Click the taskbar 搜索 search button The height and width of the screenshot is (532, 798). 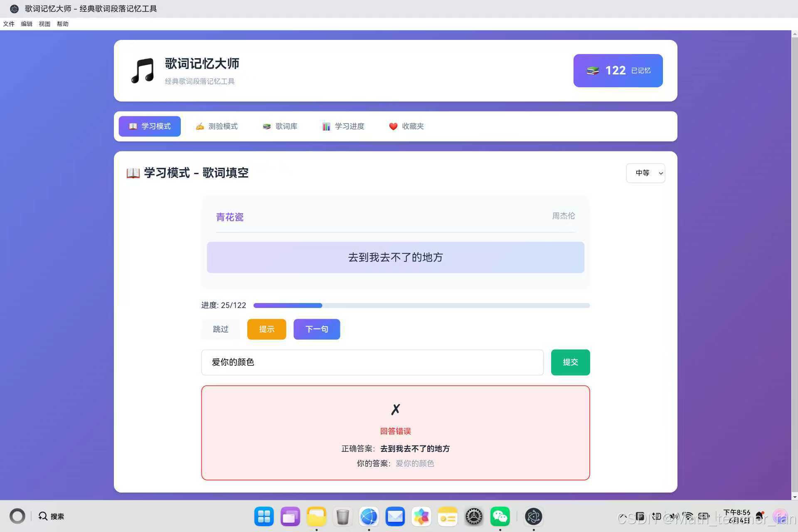click(x=52, y=516)
